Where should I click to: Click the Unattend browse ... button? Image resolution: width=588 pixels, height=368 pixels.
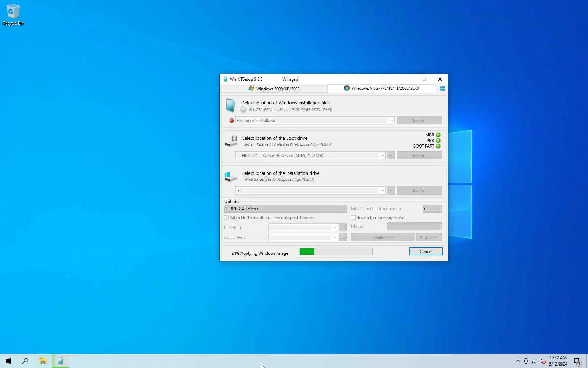coord(343,227)
